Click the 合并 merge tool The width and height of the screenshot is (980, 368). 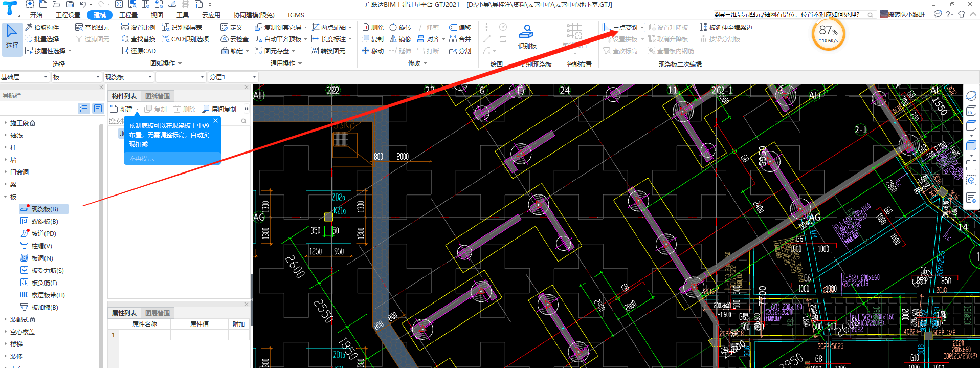click(x=460, y=39)
